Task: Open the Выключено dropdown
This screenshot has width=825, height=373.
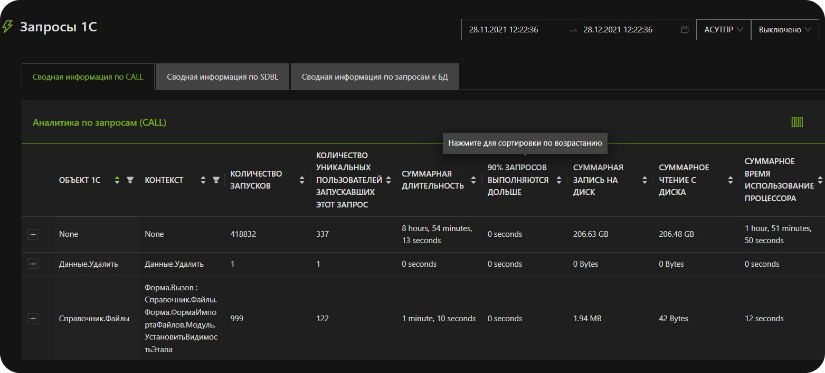Action: pyautogui.click(x=784, y=30)
